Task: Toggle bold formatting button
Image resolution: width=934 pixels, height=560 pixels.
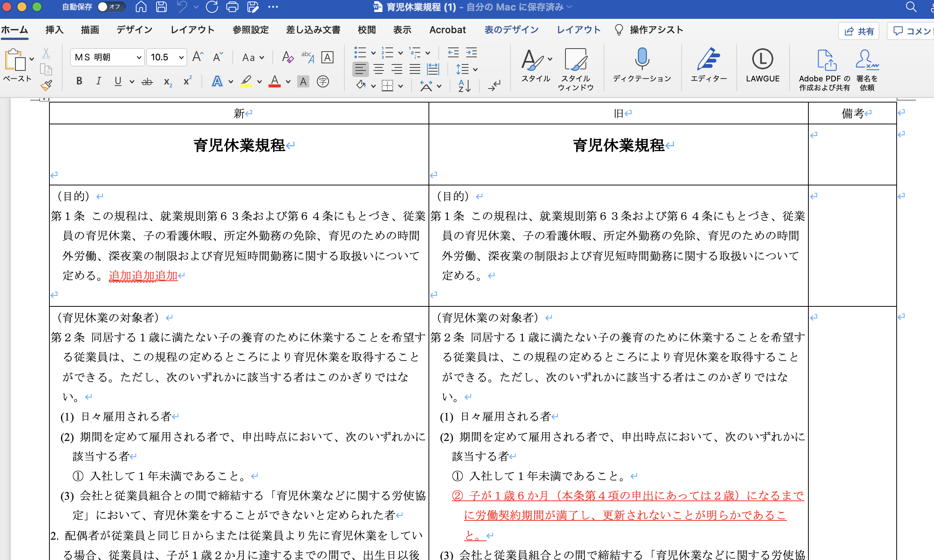Action: pyautogui.click(x=79, y=81)
